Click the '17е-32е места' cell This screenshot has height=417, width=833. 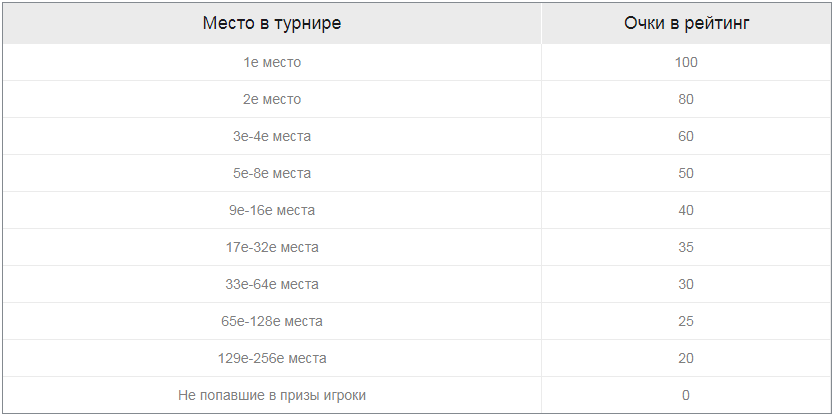(x=272, y=247)
